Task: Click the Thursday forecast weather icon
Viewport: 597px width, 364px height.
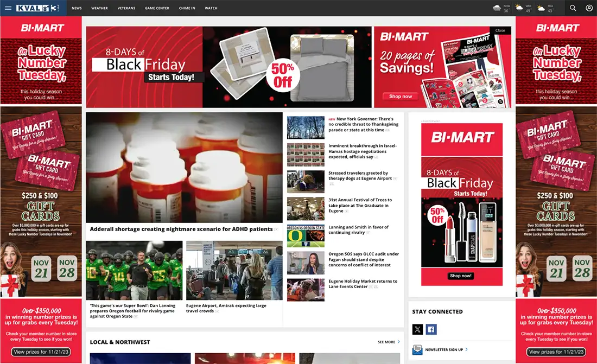Action: pyautogui.click(x=541, y=8)
